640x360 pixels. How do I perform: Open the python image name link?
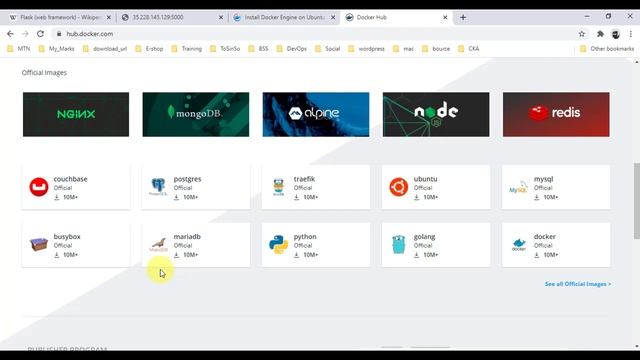305,236
